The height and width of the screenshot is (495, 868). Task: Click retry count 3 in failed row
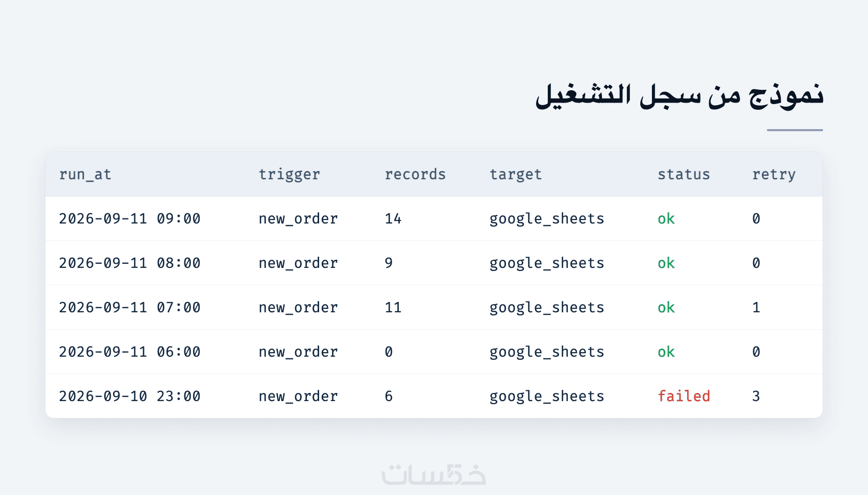click(x=756, y=397)
